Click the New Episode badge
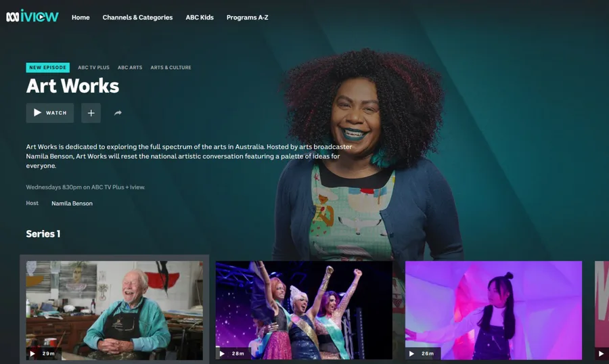 pos(47,68)
